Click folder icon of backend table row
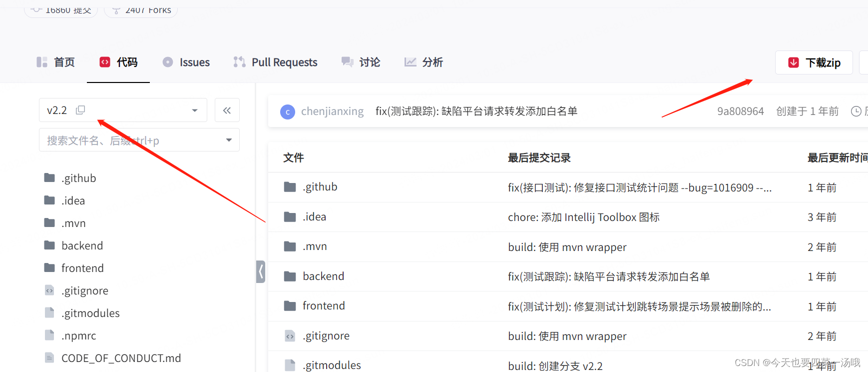 tap(290, 276)
